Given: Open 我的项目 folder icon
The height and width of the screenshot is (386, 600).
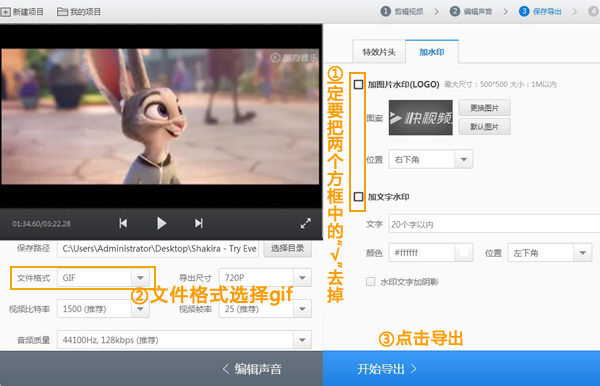Looking at the screenshot, I should [62, 12].
